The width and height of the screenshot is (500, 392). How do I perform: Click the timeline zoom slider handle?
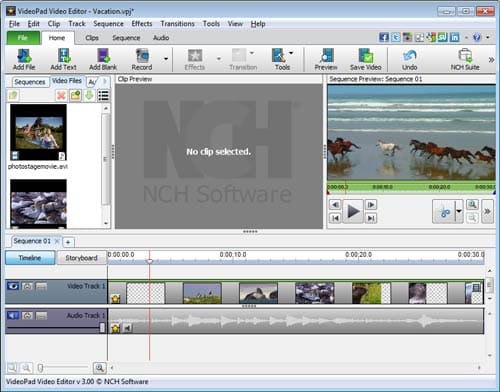click(40, 368)
